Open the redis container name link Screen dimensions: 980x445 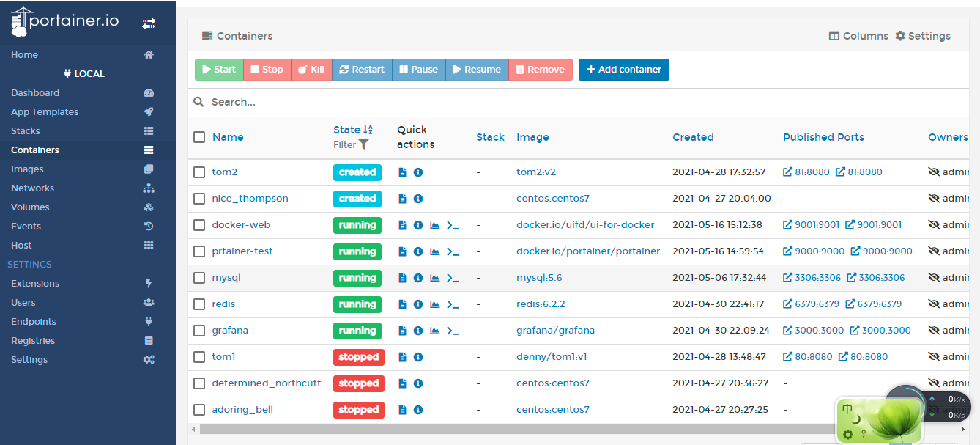pyautogui.click(x=223, y=304)
